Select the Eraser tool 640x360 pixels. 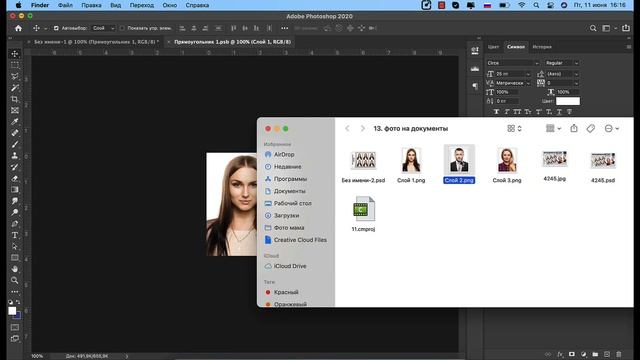[x=15, y=178]
